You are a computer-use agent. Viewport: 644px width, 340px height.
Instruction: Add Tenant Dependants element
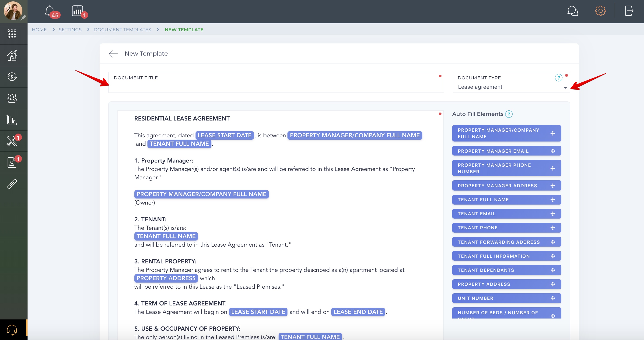coord(507,270)
